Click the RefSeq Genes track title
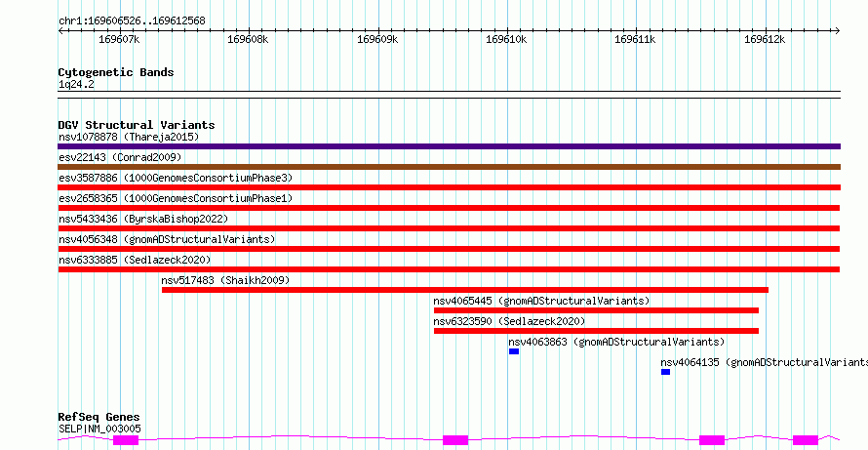The width and height of the screenshot is (868, 450). pyautogui.click(x=99, y=418)
